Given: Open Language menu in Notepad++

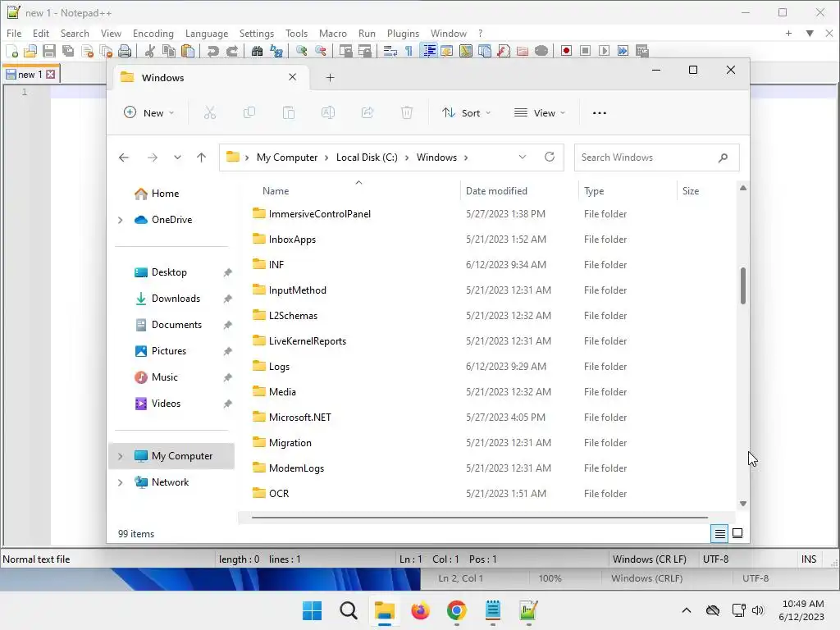Looking at the screenshot, I should coord(206,33).
